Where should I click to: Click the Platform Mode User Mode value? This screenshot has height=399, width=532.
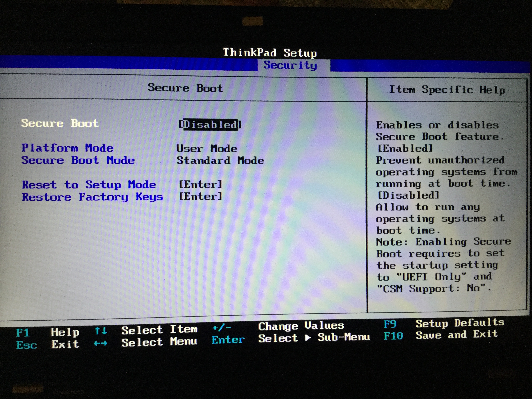[x=207, y=148]
